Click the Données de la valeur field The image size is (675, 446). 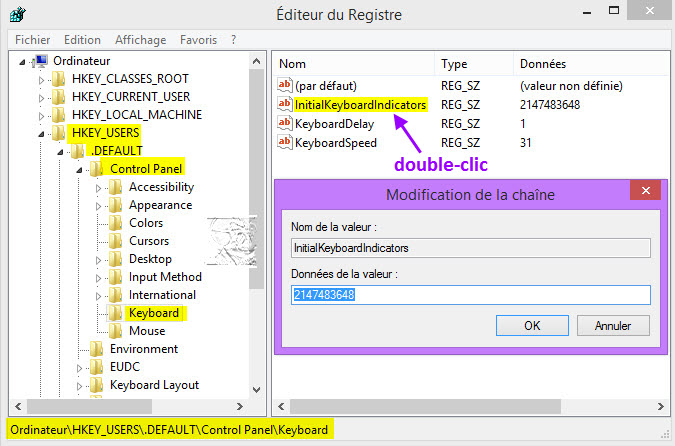(471, 295)
